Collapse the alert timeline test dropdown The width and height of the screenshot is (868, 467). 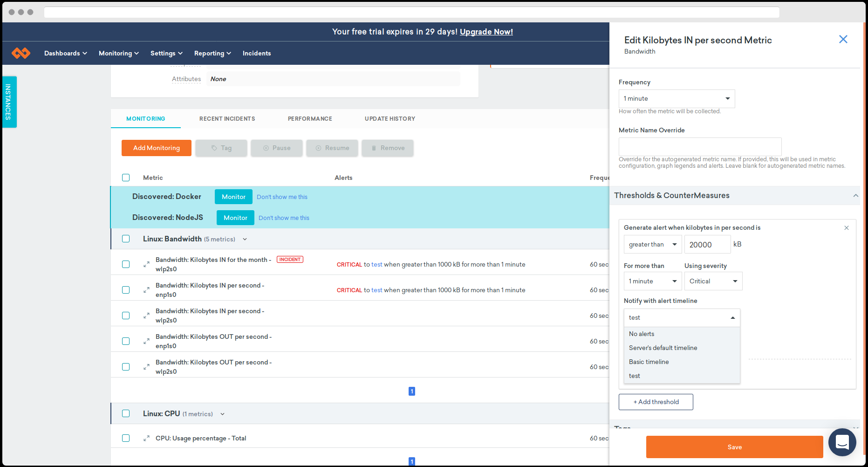[x=682, y=318]
